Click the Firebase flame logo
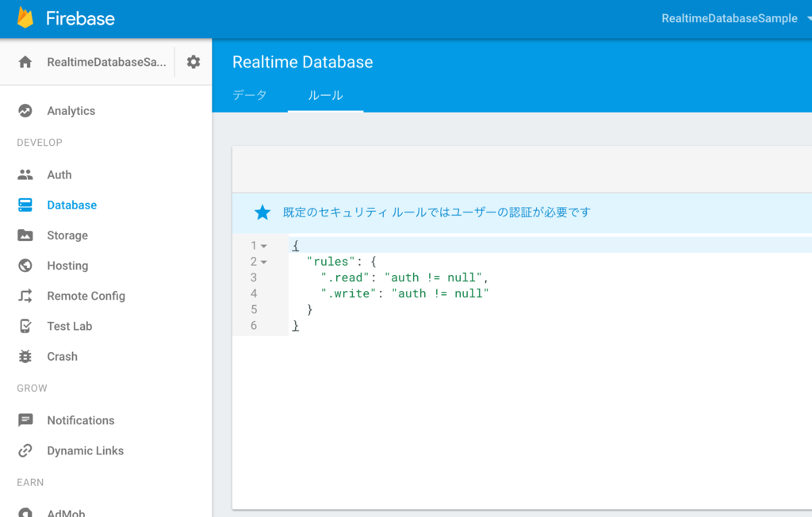 25,17
